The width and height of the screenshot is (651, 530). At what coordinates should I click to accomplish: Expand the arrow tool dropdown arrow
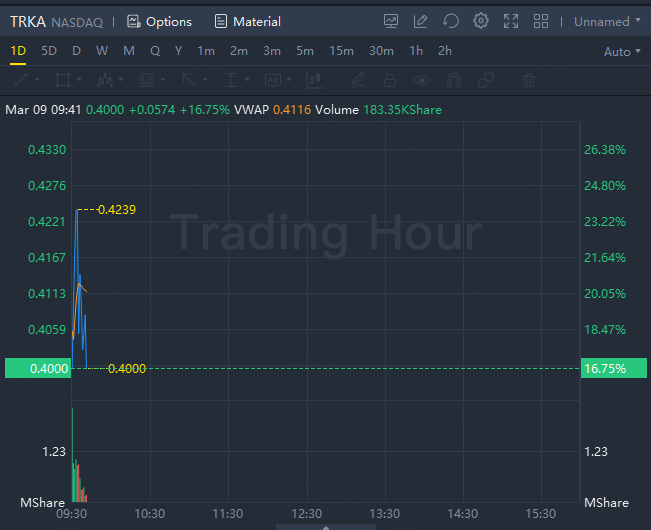pos(205,79)
